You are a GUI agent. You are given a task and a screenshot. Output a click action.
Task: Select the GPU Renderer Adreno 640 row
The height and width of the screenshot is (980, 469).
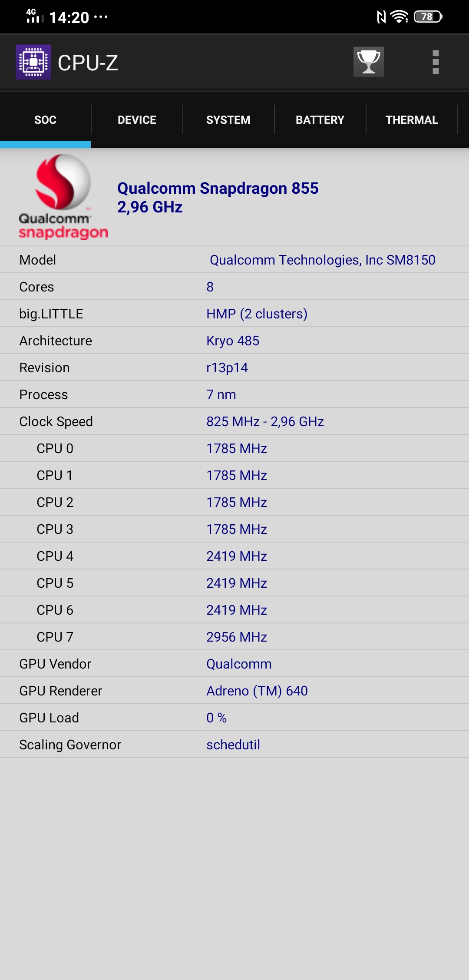(234, 691)
